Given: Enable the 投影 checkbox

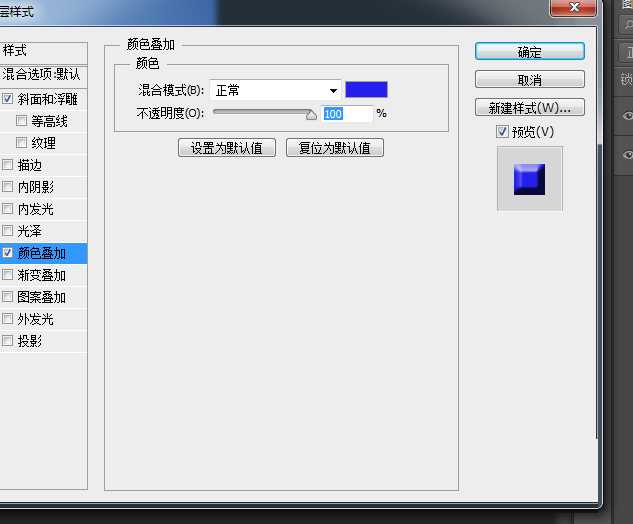Looking at the screenshot, I should click(x=7, y=341).
